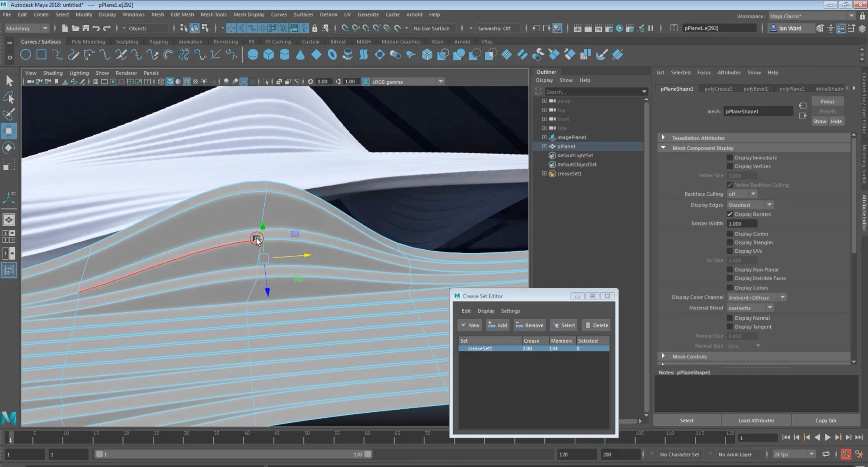Activate the Lasso select tool
The image size is (868, 467).
click(9, 98)
